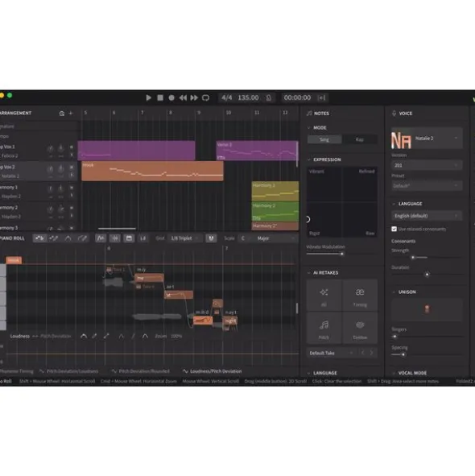This screenshot has width=475, height=476.
Task: Rewind using the double-left-arrow transport icon
Action: point(183,97)
